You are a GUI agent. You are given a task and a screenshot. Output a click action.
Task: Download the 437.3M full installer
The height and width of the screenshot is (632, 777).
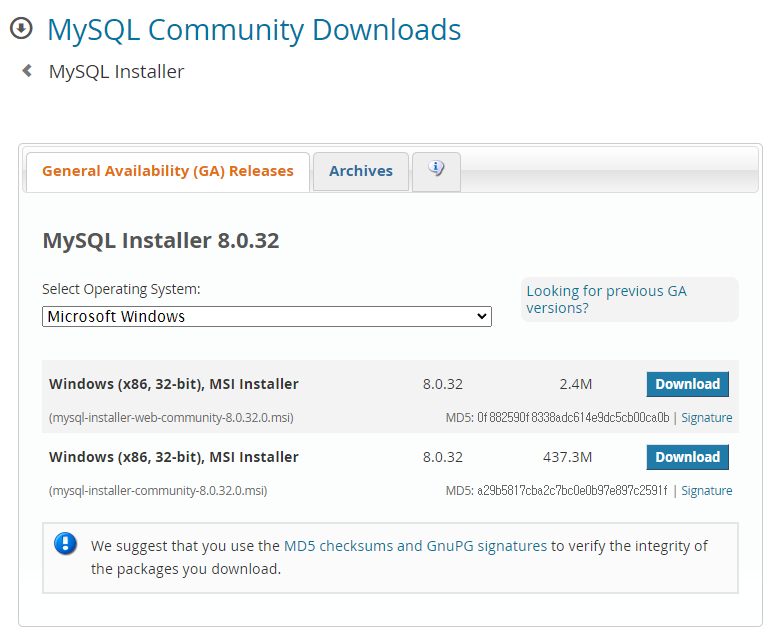(x=687, y=457)
